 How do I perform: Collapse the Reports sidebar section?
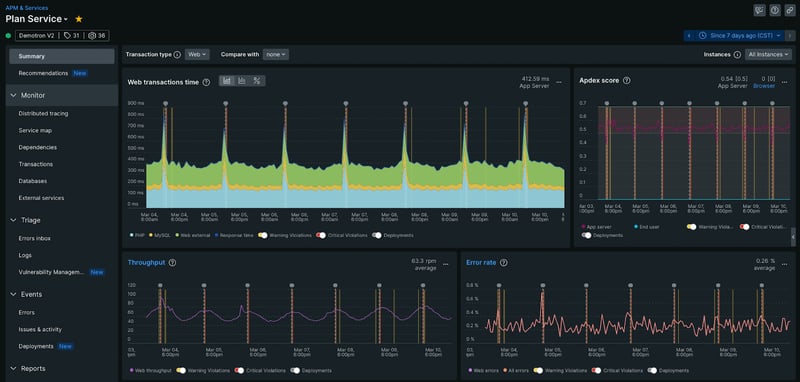(x=13, y=368)
